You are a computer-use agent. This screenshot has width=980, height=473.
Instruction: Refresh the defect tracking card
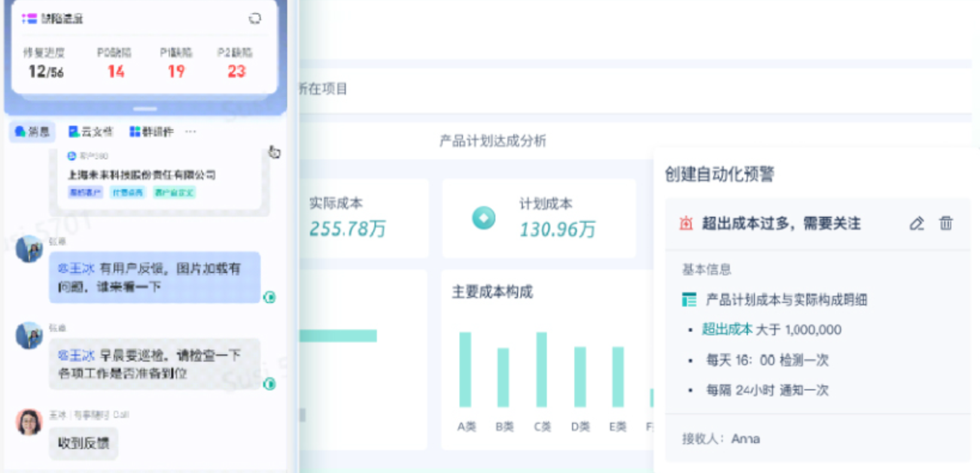click(x=255, y=19)
